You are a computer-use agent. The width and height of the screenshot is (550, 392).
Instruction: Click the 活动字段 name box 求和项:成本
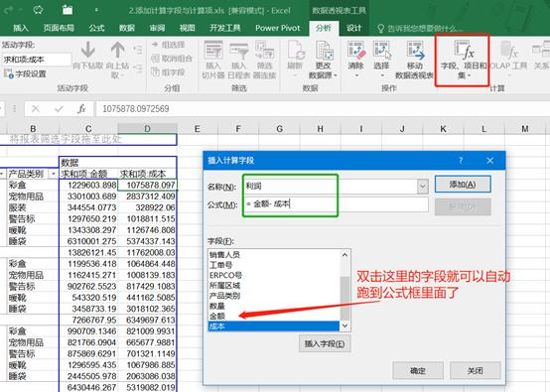tap(36, 60)
